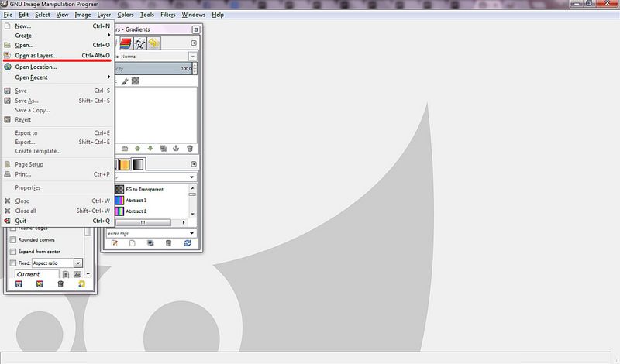Enable Expand from center checkbox
Image resolution: width=620 pixels, height=364 pixels.
tap(13, 252)
